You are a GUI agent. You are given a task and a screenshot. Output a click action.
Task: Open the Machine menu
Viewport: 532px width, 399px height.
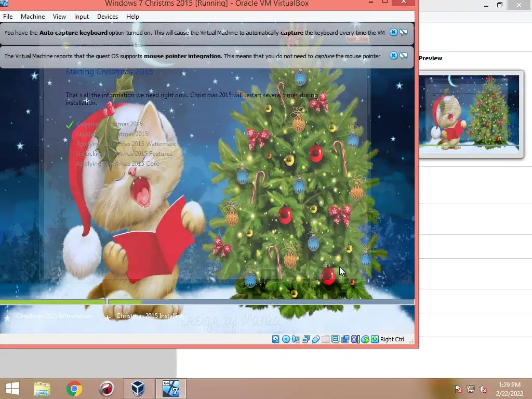pos(33,16)
